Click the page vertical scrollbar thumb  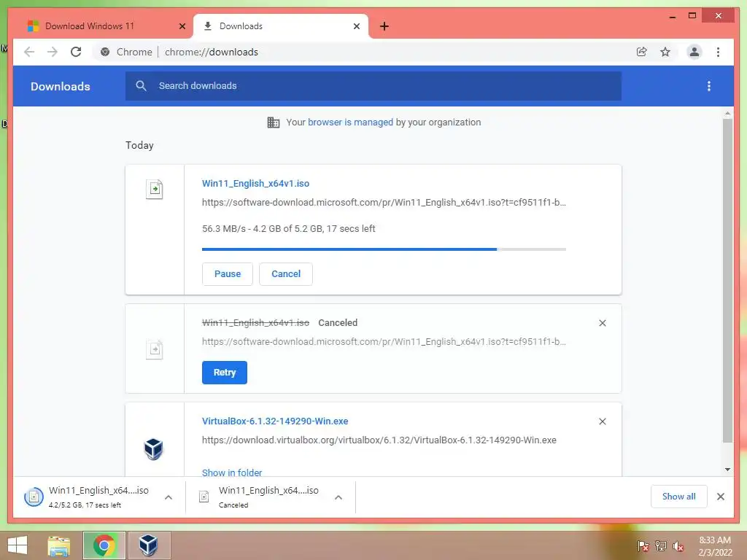[x=727, y=281]
